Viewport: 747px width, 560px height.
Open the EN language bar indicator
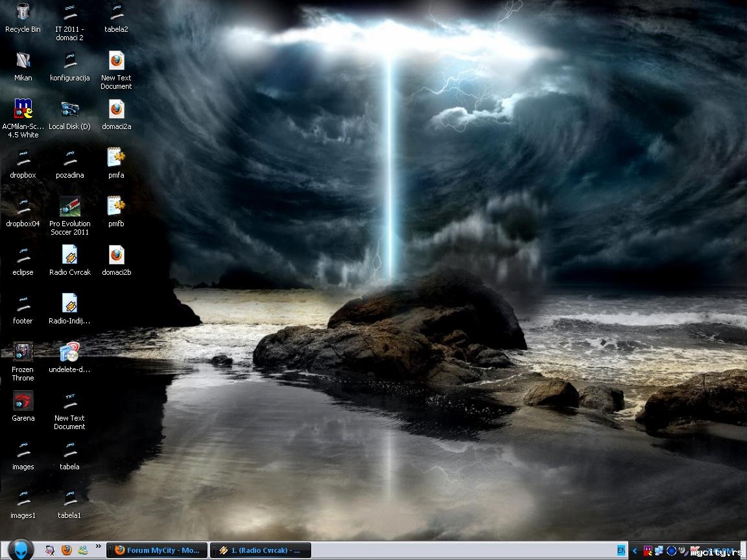click(621, 550)
